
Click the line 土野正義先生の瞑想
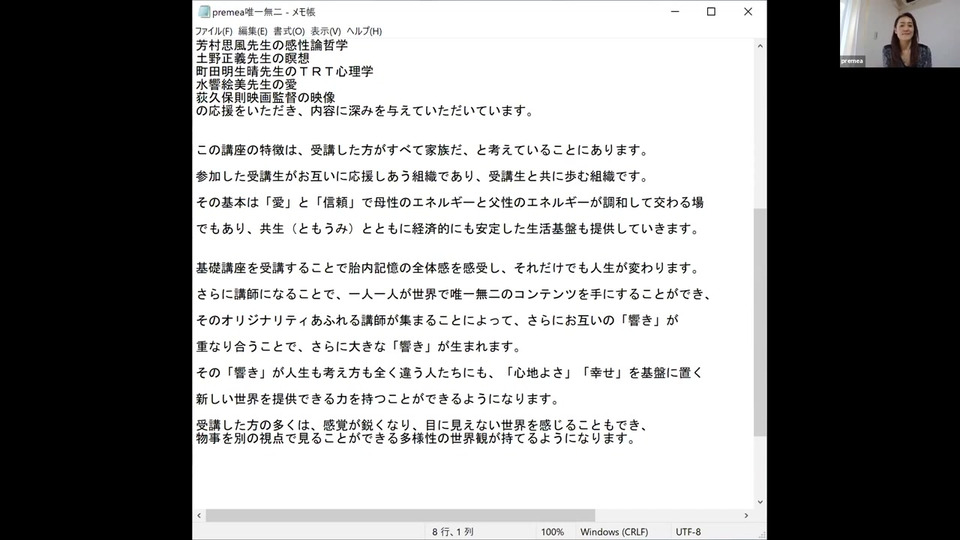[x=252, y=58]
